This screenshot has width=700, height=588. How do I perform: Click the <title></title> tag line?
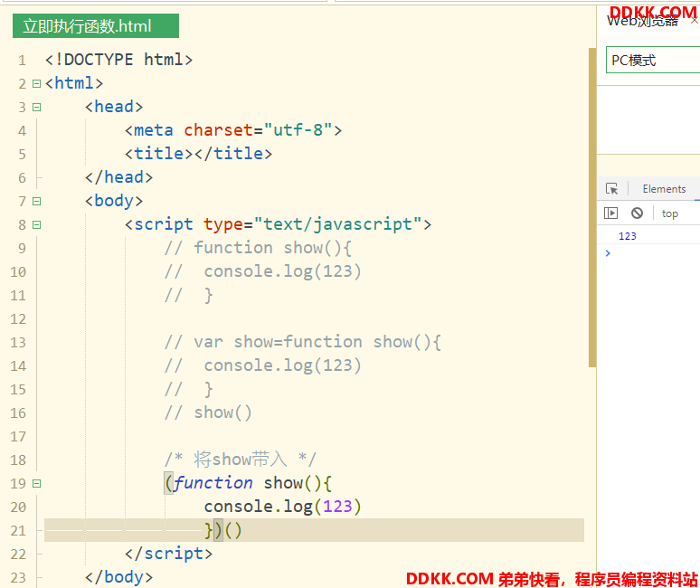click(198, 154)
